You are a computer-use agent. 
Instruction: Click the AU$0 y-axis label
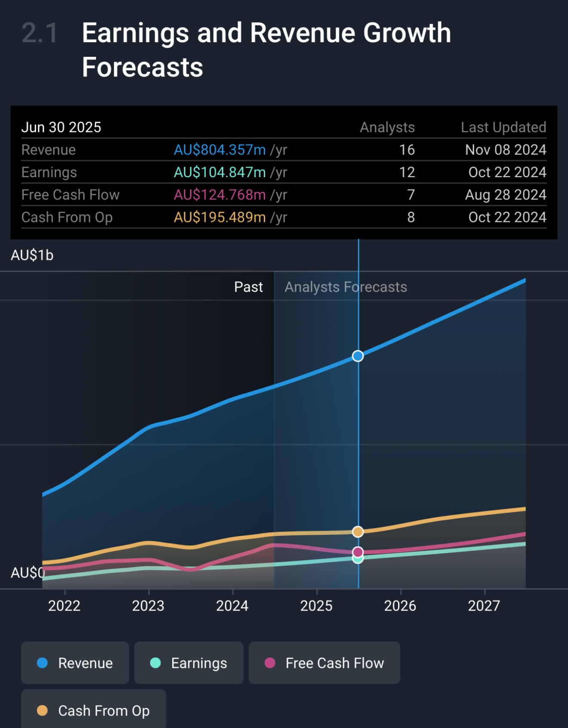point(28,573)
